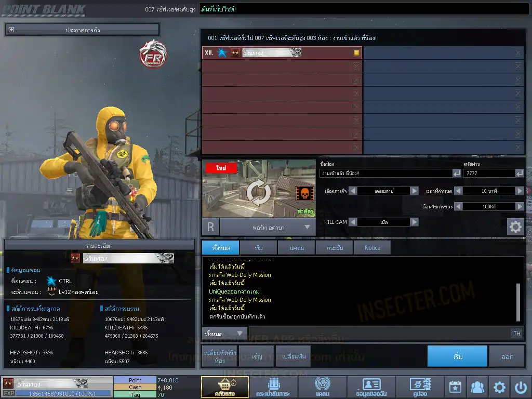This screenshot has width=532, height=399.
Task: Switch to the Notice chat tab
Action: pos(372,248)
